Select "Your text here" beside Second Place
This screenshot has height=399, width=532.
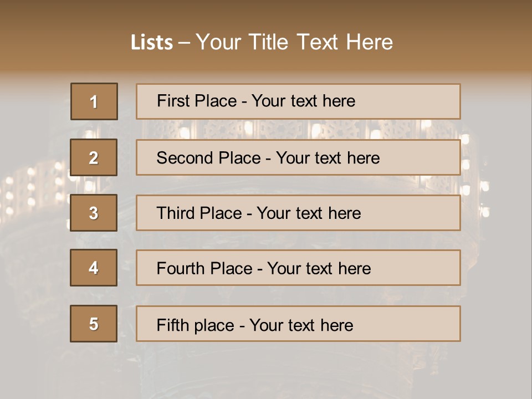pos(328,158)
